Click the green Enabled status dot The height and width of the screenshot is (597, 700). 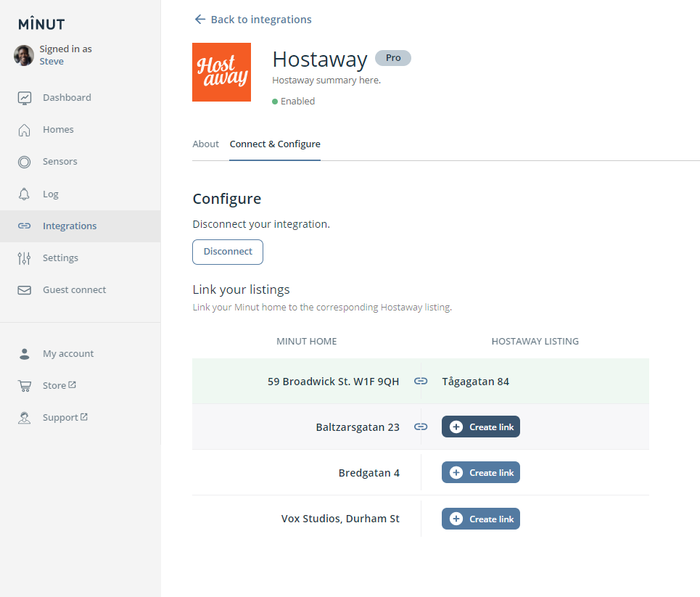[x=275, y=102]
